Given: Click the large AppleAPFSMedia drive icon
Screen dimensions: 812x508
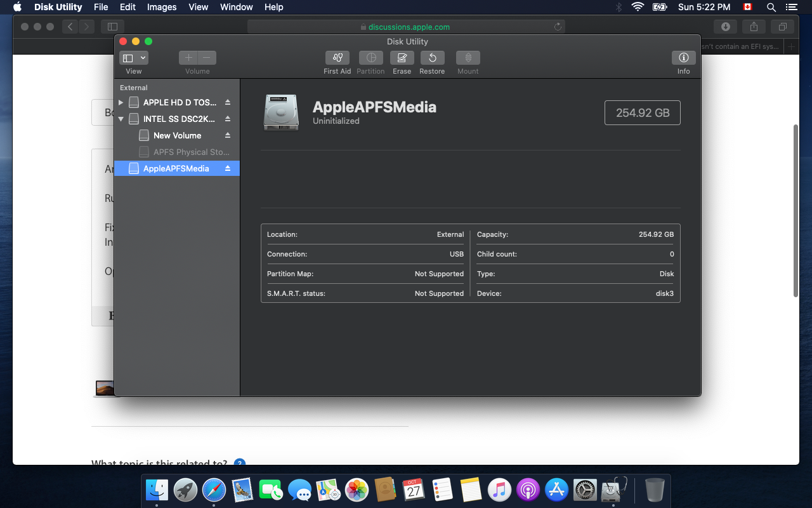Looking at the screenshot, I should [x=281, y=112].
